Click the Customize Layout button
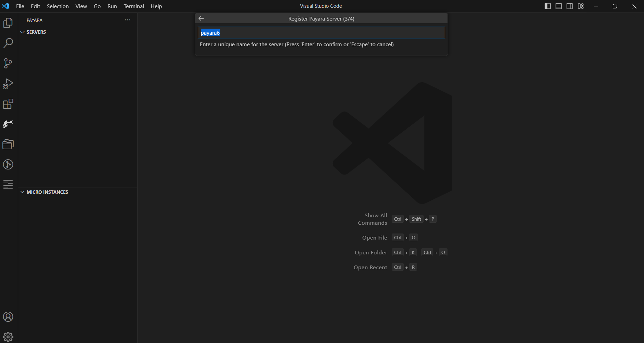Screen dimensions: 644x343 click(581, 6)
